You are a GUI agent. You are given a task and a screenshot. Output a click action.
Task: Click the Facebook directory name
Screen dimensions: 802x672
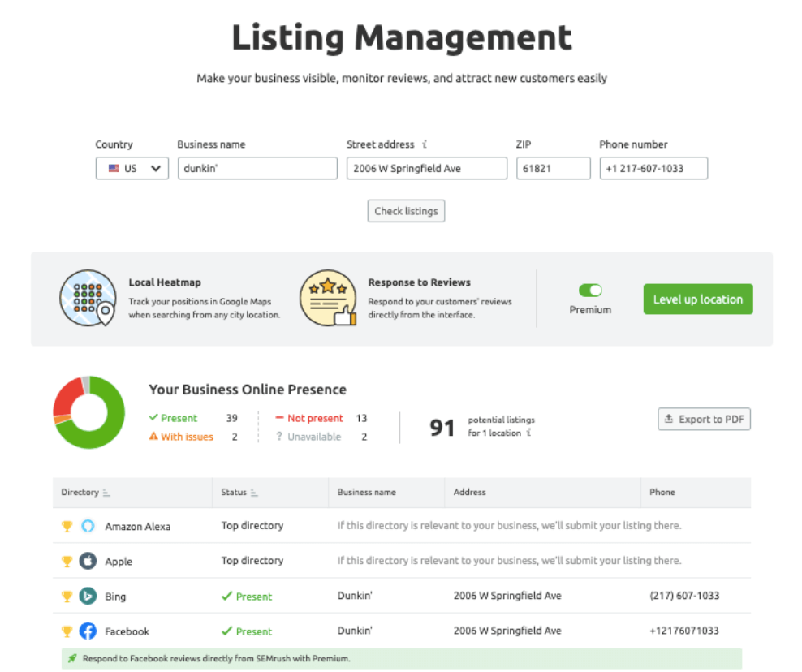coord(127,631)
